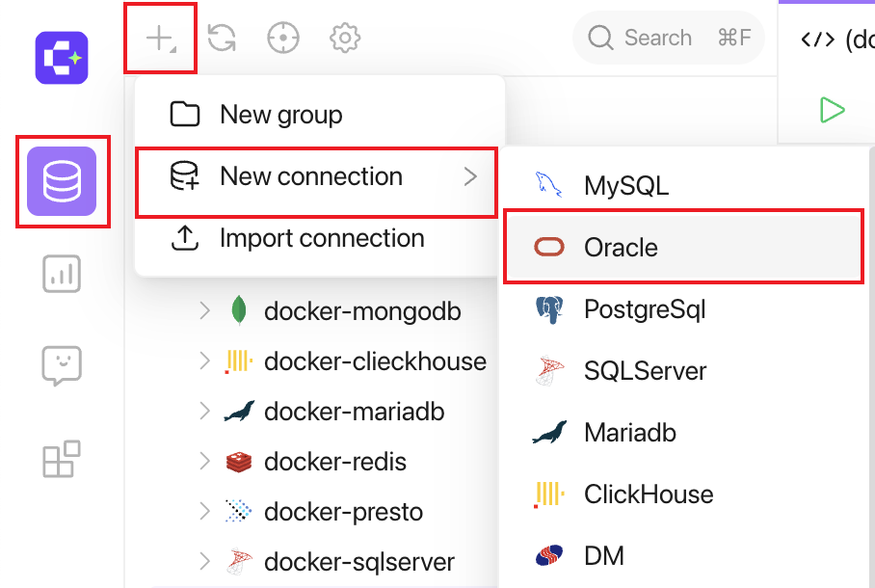Open the dashboard chart sidebar icon
The image size is (875, 588).
click(x=62, y=274)
